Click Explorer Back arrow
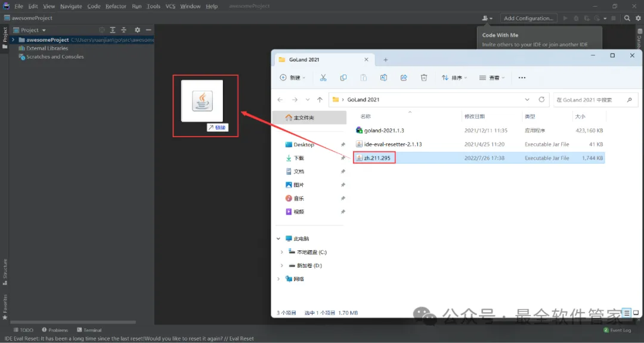Image resolution: width=644 pixels, height=343 pixels. [x=280, y=100]
